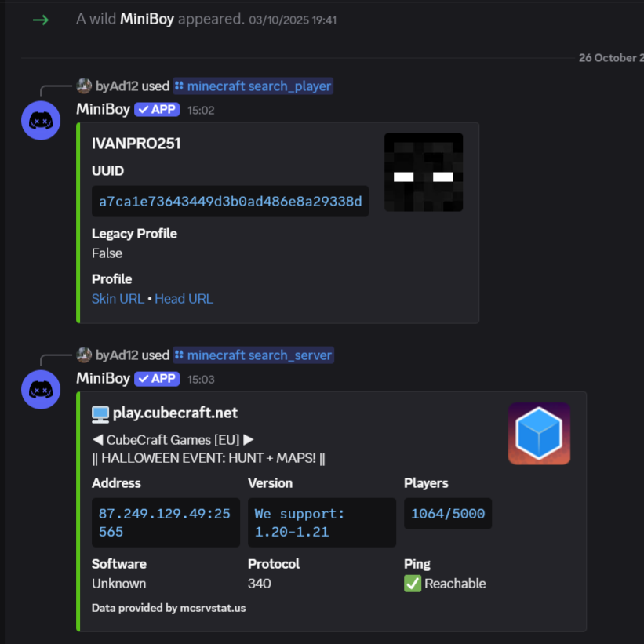Click the MiniBoy username at 15:03

point(103,379)
